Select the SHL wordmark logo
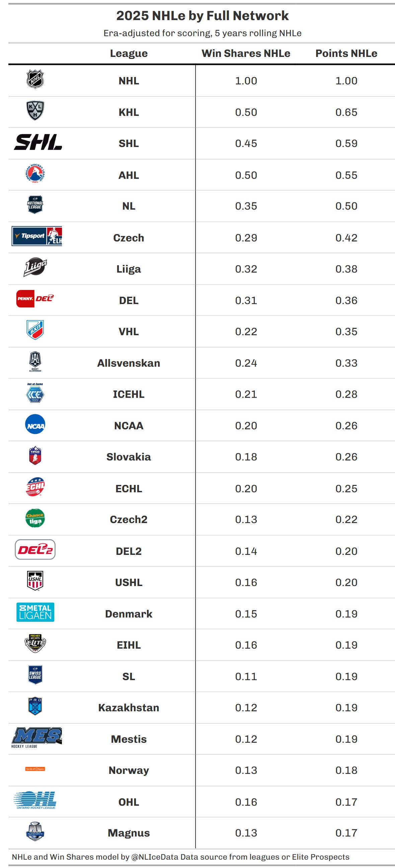395x868 pixels. 38,142
